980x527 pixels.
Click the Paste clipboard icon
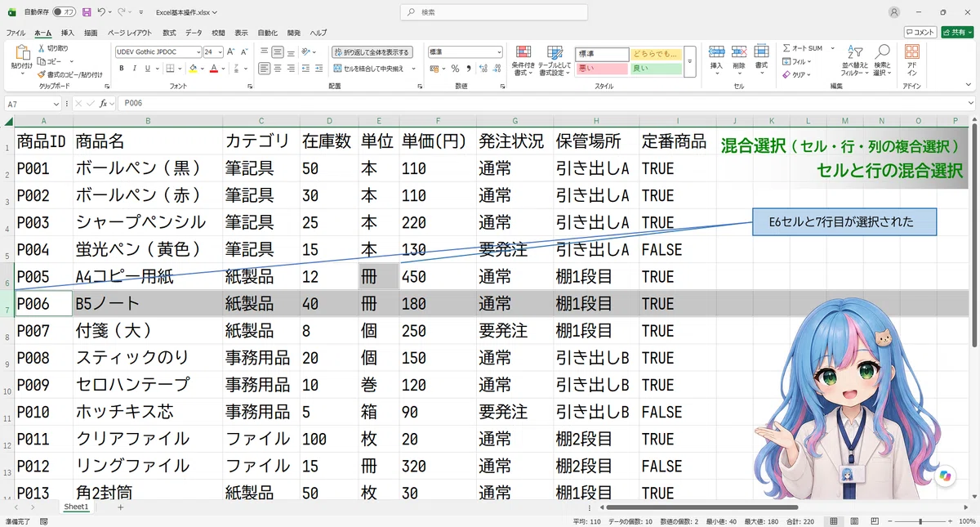click(x=22, y=54)
